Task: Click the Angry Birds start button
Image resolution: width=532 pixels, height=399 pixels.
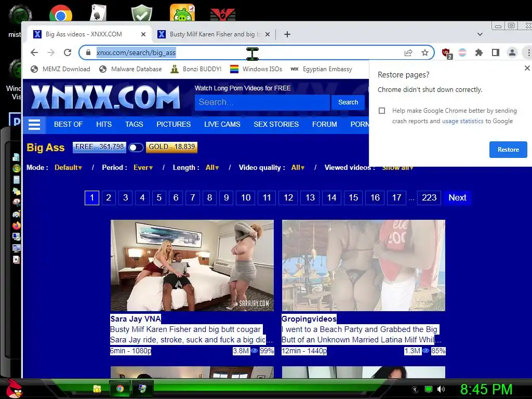Action: click(x=14, y=389)
